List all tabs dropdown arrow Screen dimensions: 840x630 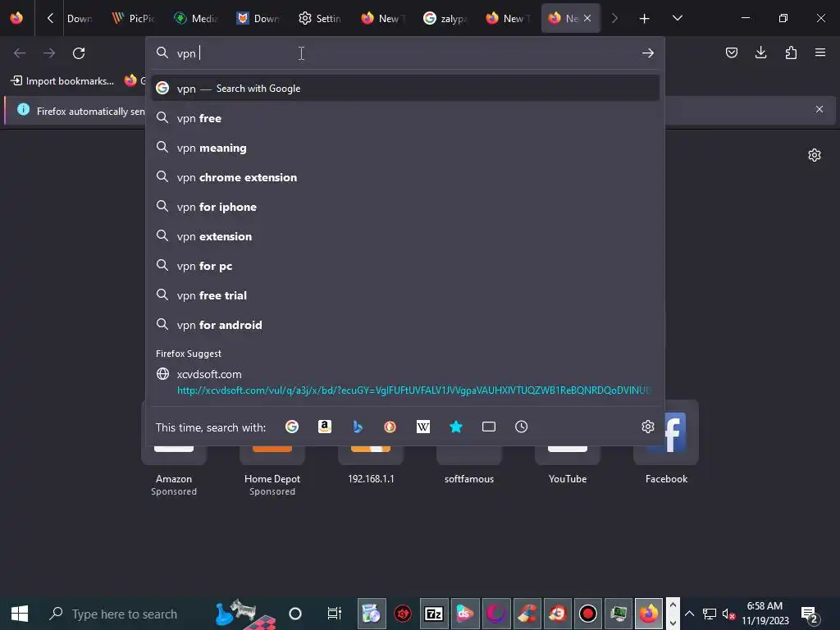point(677,18)
